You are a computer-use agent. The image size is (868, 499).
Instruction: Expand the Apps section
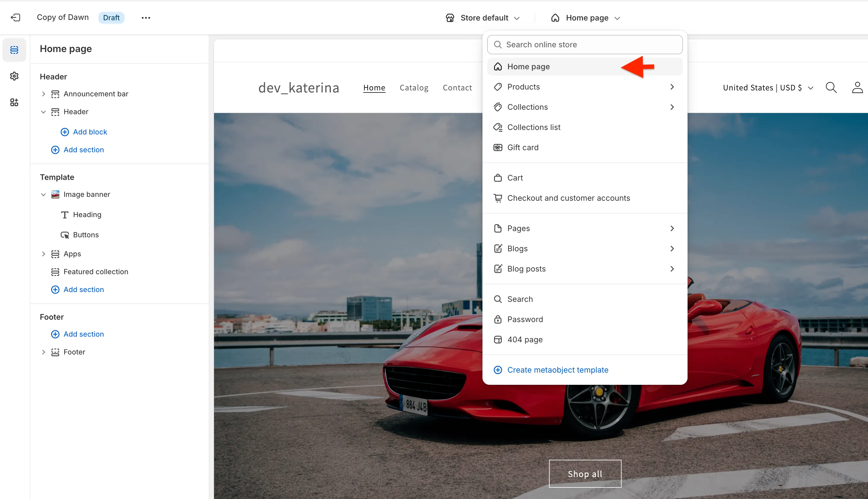tap(43, 254)
